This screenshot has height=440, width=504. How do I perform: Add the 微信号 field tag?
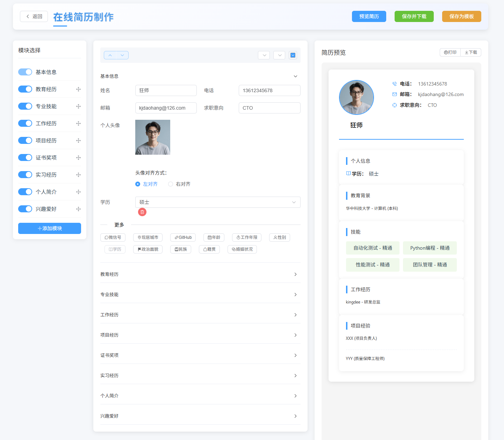[x=113, y=237]
